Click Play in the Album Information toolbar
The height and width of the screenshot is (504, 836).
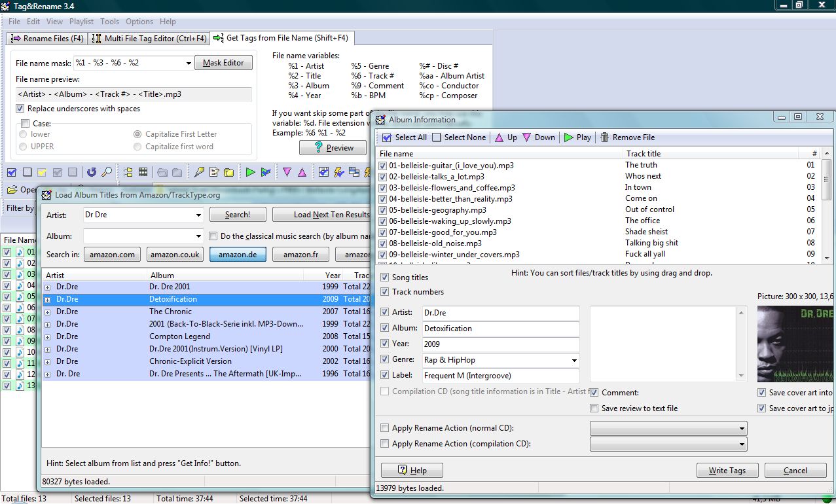tap(577, 137)
